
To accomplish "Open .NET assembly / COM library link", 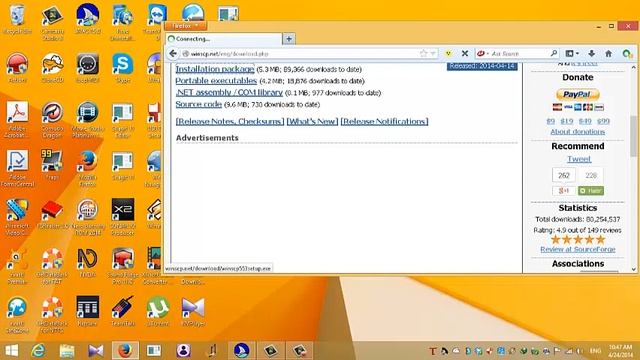I will (x=229, y=92).
